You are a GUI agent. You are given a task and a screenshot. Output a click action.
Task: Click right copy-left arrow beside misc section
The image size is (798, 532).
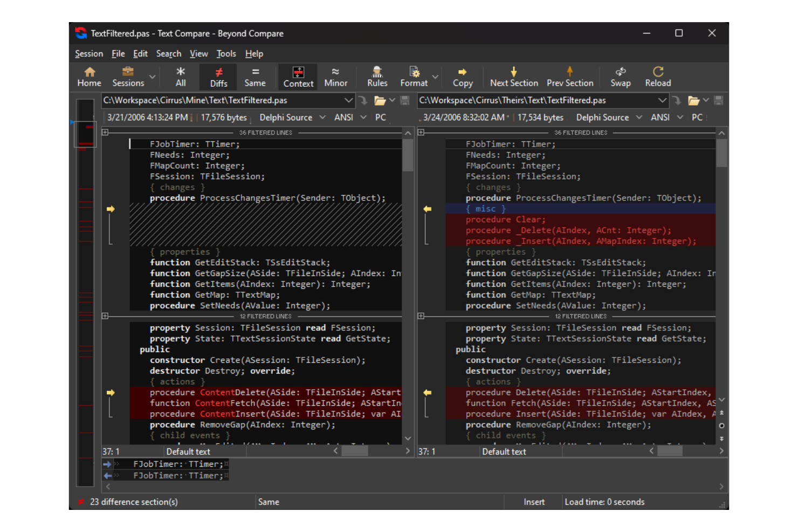[x=427, y=209]
